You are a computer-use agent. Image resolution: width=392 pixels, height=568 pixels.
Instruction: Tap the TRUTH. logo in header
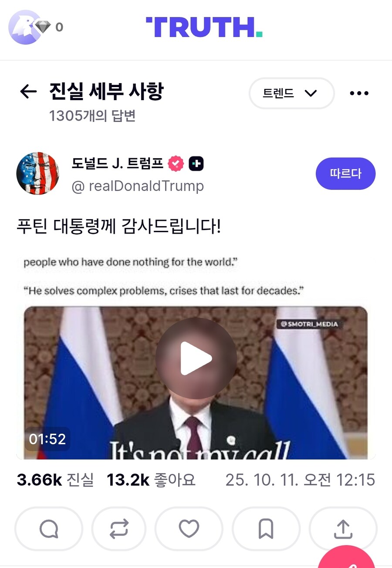(204, 27)
